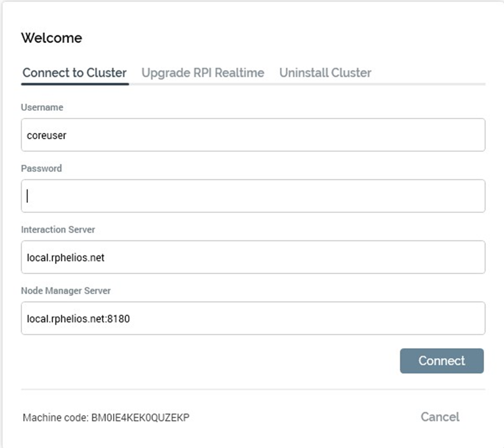The image size is (504, 448).
Task: Place cursor right after the 8180 port number
Action: [x=131, y=319]
